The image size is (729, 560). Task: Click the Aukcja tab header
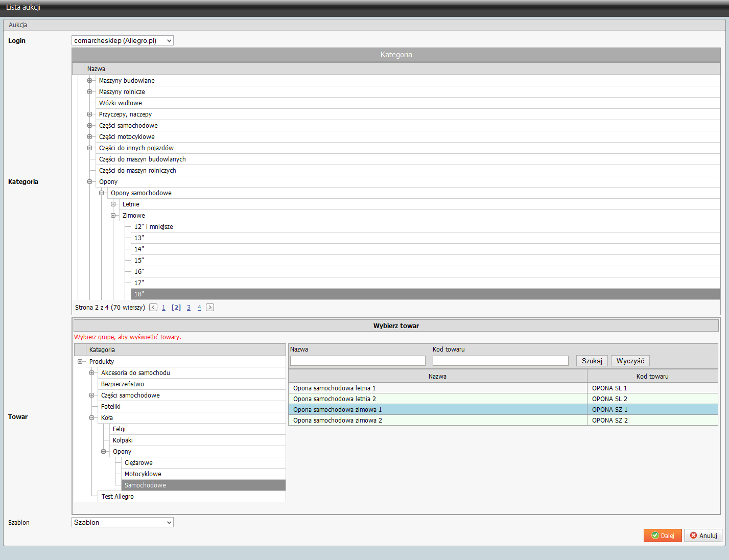18,25
